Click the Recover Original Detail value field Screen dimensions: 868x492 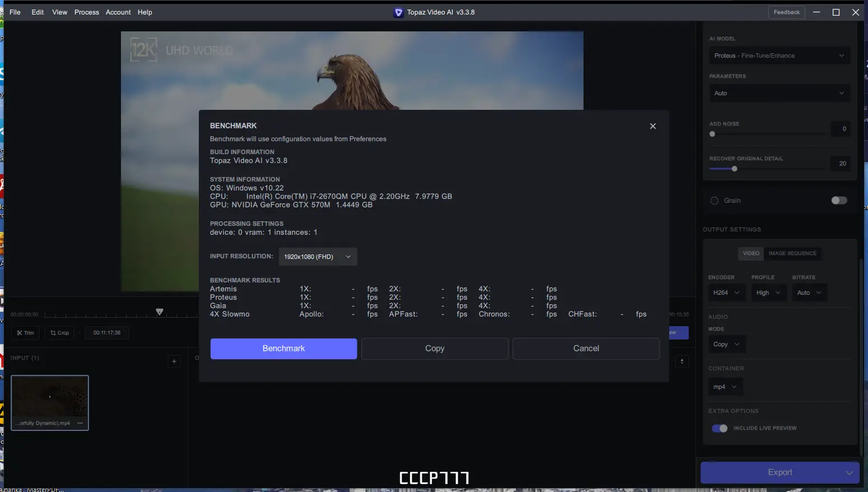[x=841, y=164]
